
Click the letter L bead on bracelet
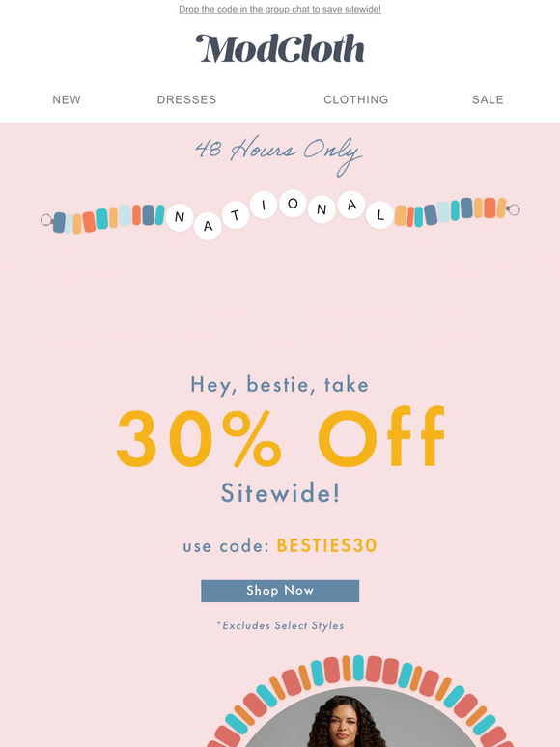point(379,215)
